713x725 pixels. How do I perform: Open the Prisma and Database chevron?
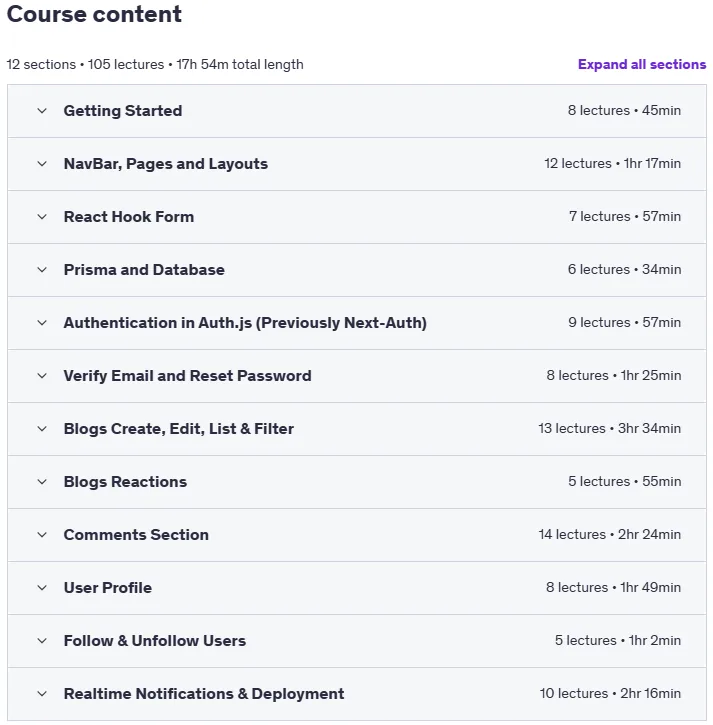tap(42, 270)
